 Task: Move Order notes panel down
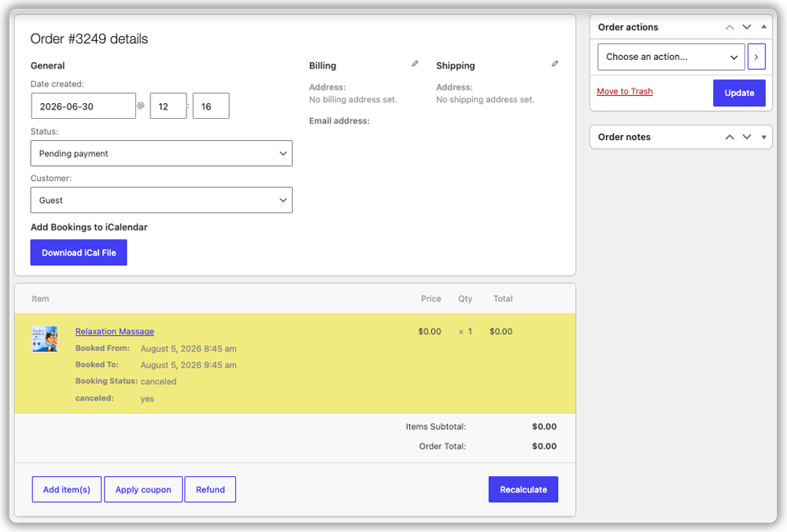pos(747,137)
